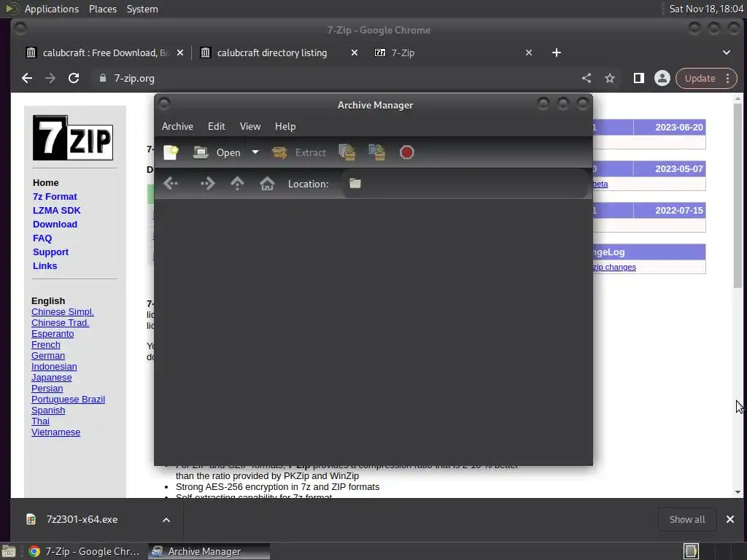
Task: Click show desktop icon in taskbar
Action: pos(9,551)
